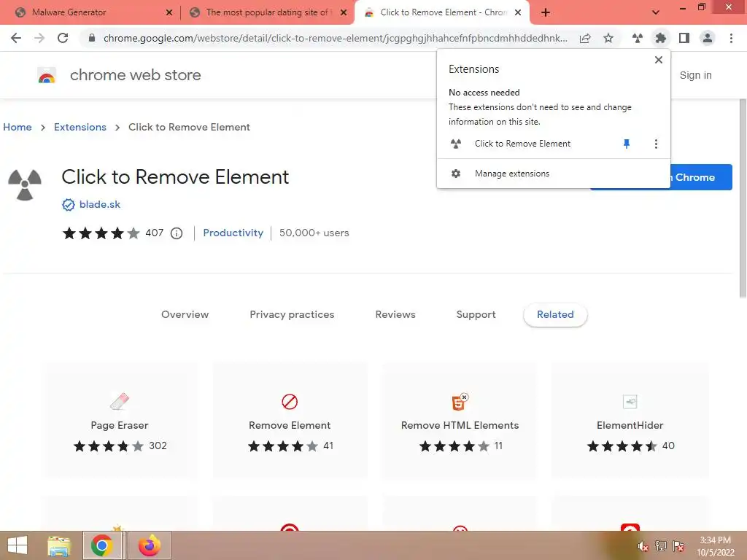Click the address bar URL
The image size is (747, 560).
coord(336,38)
